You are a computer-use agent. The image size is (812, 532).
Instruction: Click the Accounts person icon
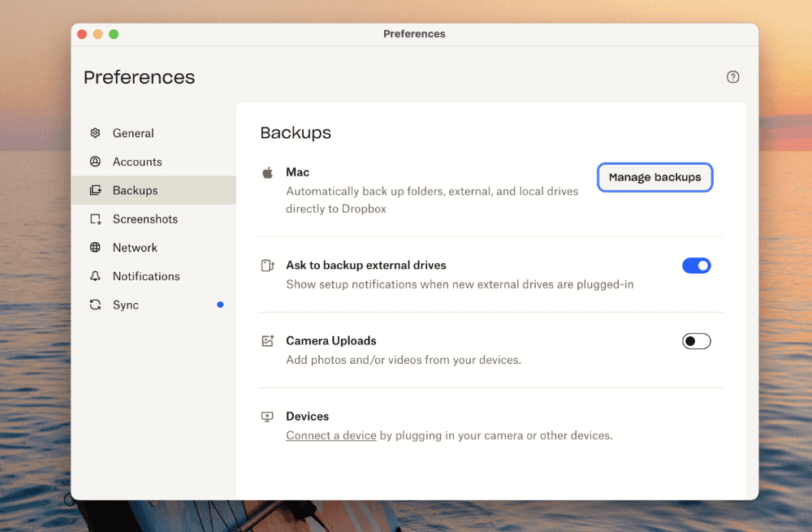tap(96, 162)
